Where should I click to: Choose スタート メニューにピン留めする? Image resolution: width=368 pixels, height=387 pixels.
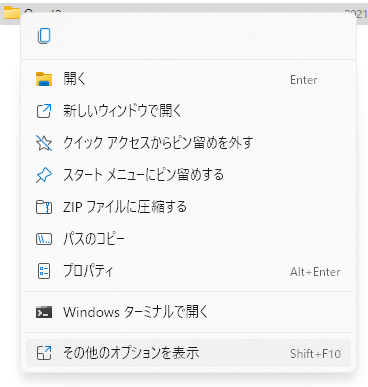point(188,175)
